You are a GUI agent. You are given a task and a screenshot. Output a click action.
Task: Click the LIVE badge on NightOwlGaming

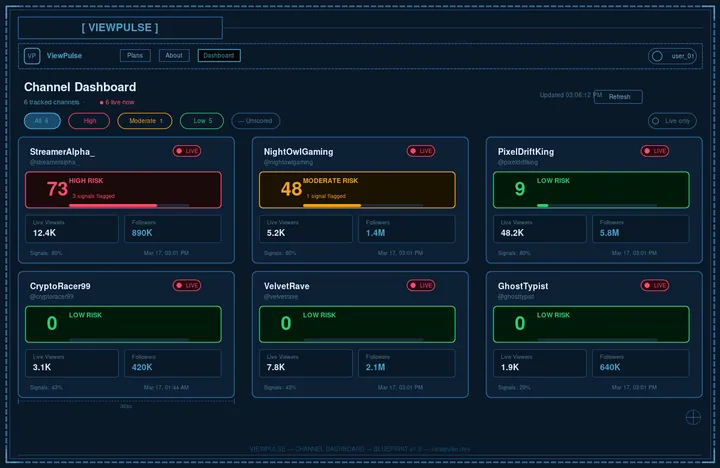[x=421, y=151]
